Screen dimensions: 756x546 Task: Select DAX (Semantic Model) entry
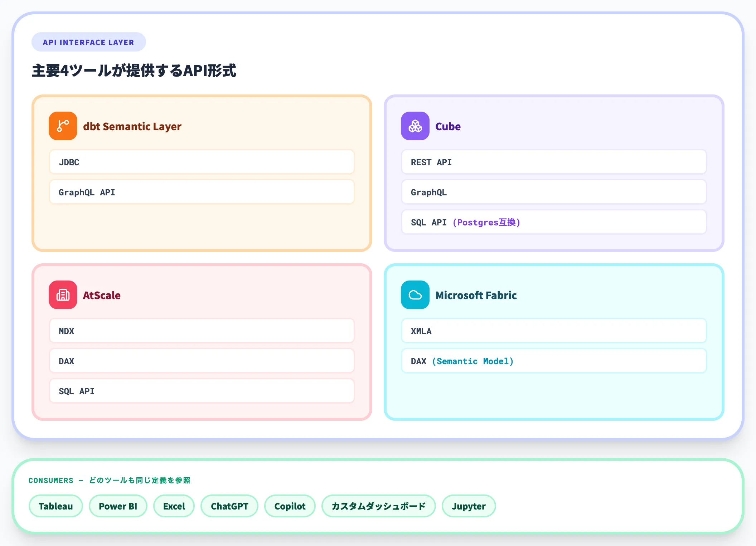553,361
